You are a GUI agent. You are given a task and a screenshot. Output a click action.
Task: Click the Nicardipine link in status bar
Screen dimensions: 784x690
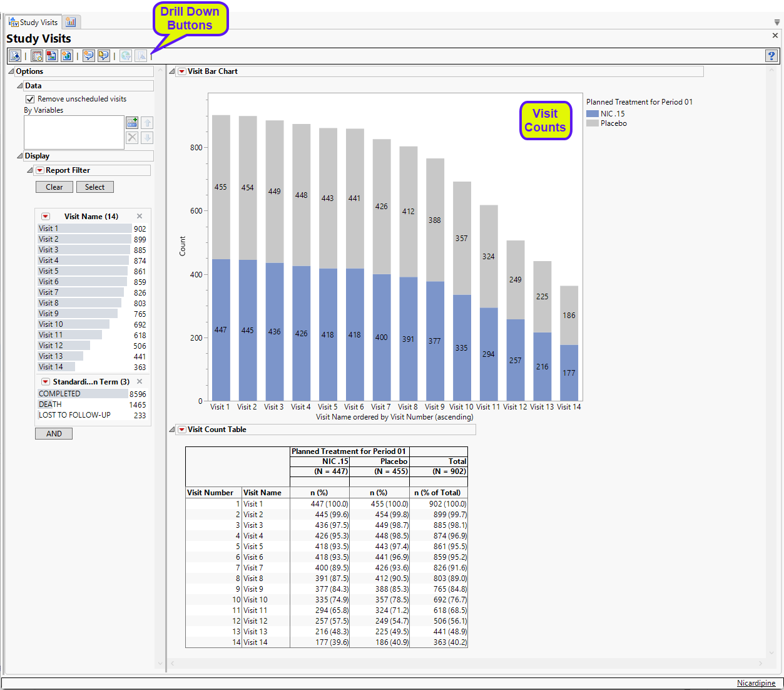tap(756, 683)
